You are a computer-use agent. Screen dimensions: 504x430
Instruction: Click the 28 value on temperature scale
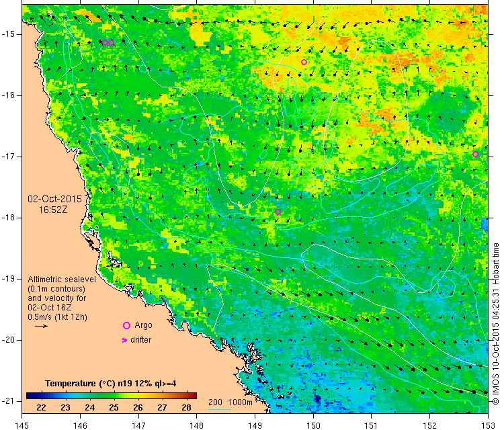(x=186, y=408)
